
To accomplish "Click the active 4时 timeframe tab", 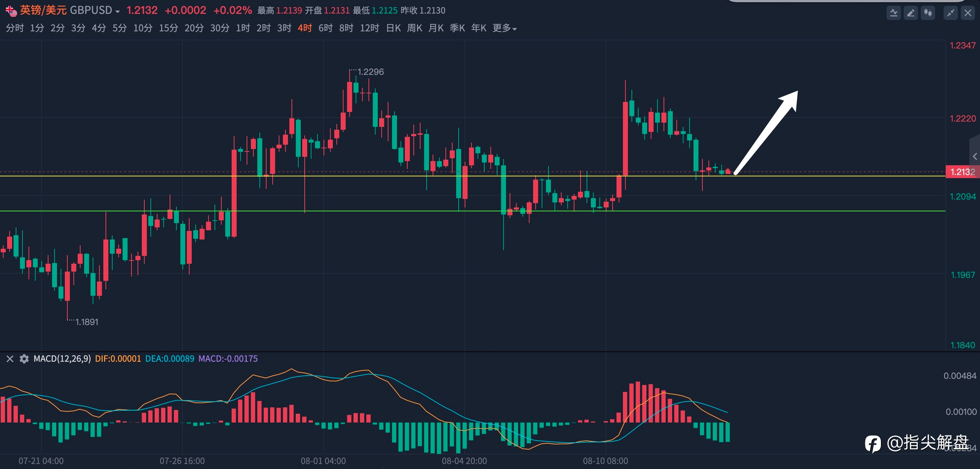I will click(x=305, y=28).
